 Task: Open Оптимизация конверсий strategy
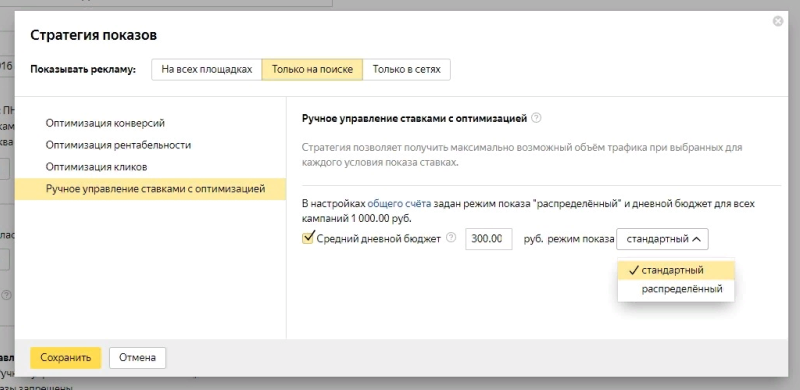105,123
